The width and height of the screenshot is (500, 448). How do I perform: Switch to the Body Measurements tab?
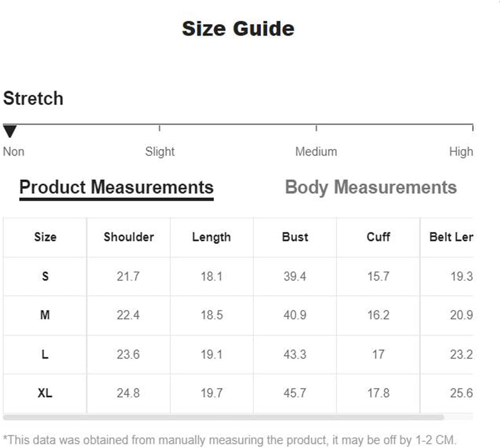371,187
